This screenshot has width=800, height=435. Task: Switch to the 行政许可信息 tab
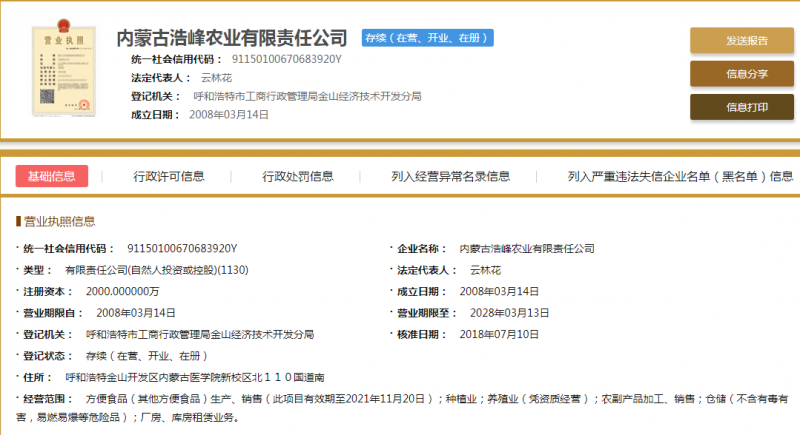point(169,176)
